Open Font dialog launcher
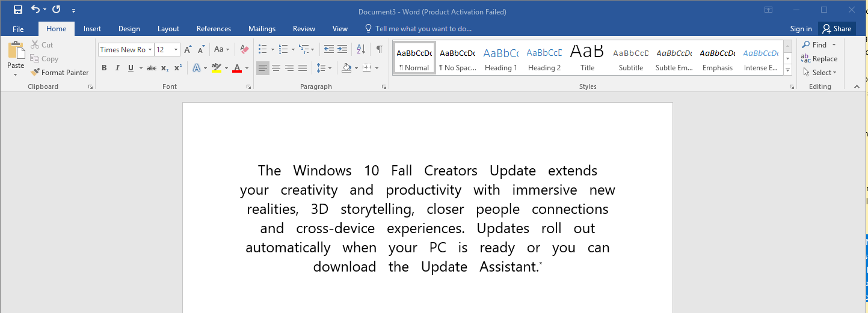The height and width of the screenshot is (313, 868). pos(248,87)
